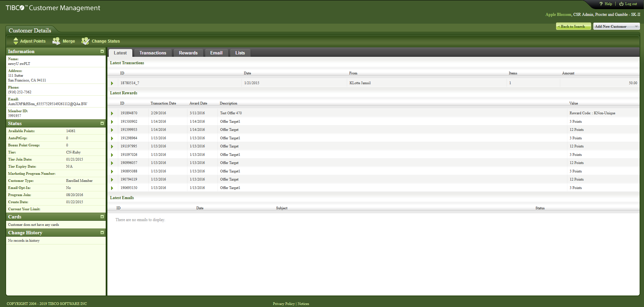Click the Log out link
The width and height of the screenshot is (644, 307).
tap(631, 4)
